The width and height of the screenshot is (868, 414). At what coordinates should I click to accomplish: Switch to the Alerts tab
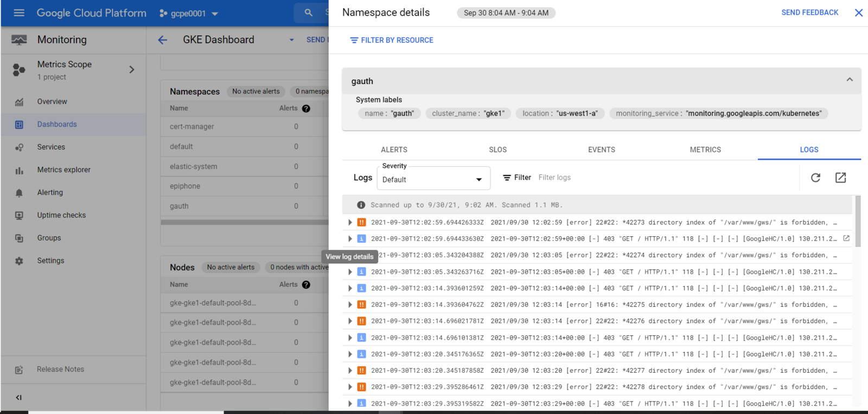pyautogui.click(x=394, y=150)
